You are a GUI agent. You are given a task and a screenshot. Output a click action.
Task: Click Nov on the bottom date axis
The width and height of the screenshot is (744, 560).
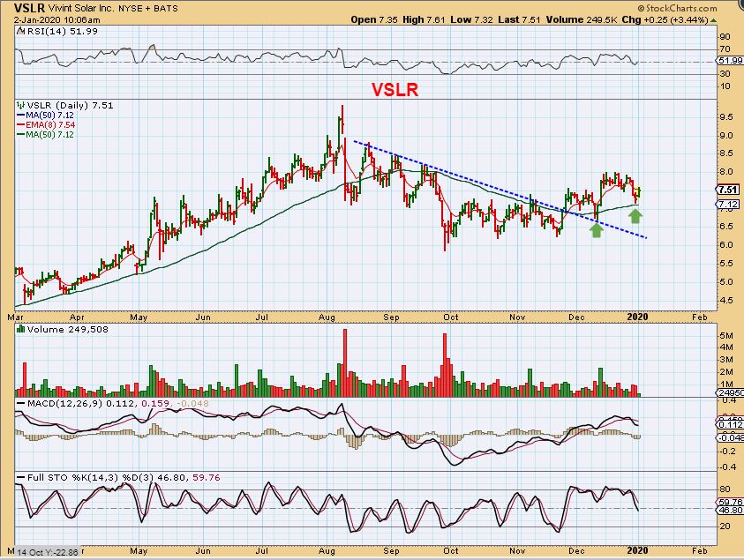coord(517,550)
